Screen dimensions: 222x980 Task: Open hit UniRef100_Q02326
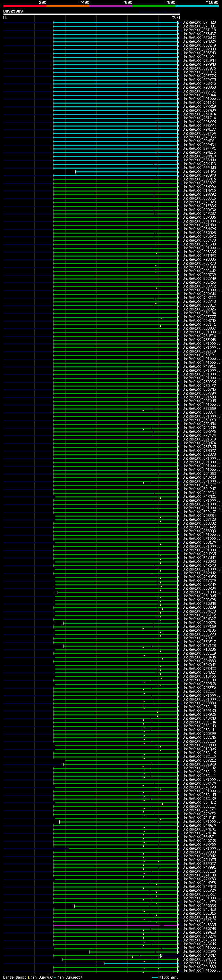[199, 309]
